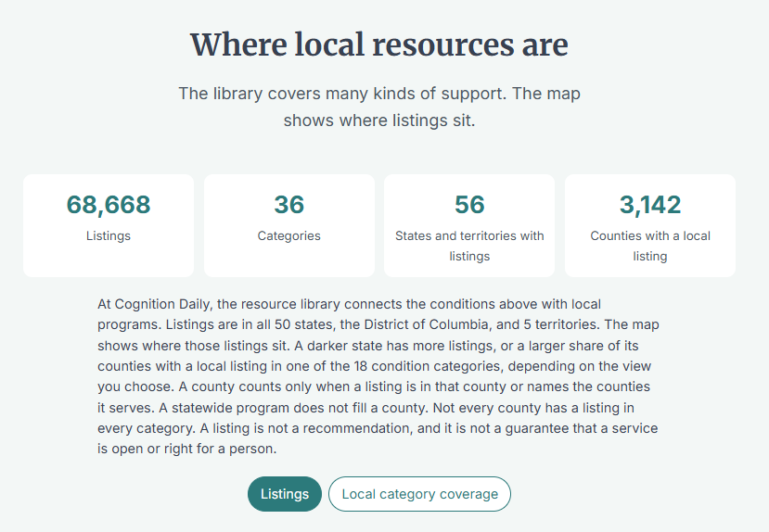Click the 36 categories figure

[288, 205]
